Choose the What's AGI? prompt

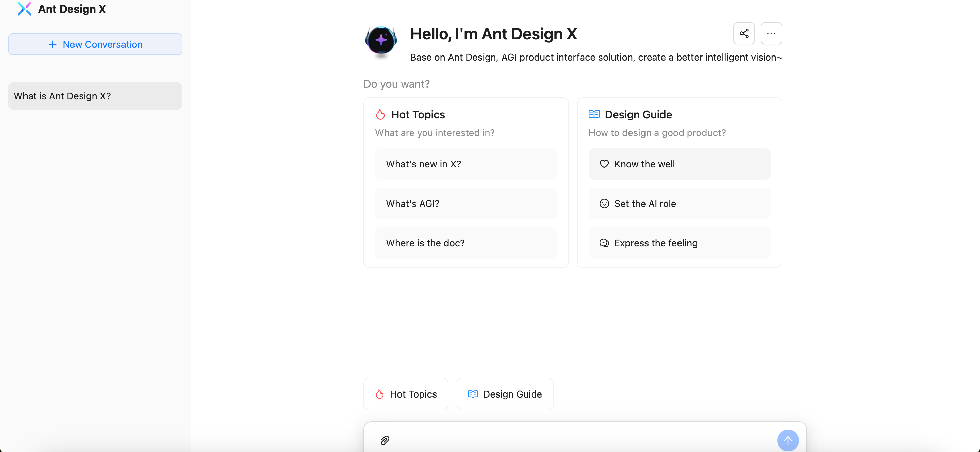point(465,204)
